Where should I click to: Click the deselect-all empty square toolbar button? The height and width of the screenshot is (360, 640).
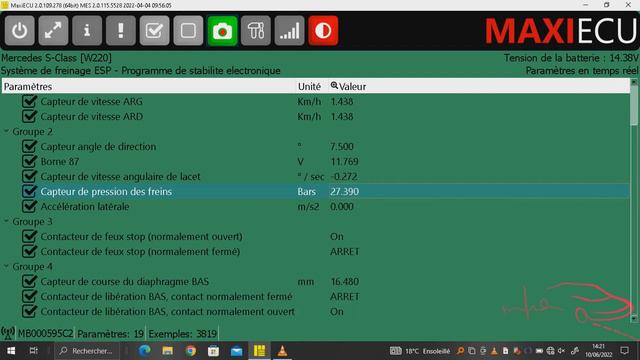point(188,31)
